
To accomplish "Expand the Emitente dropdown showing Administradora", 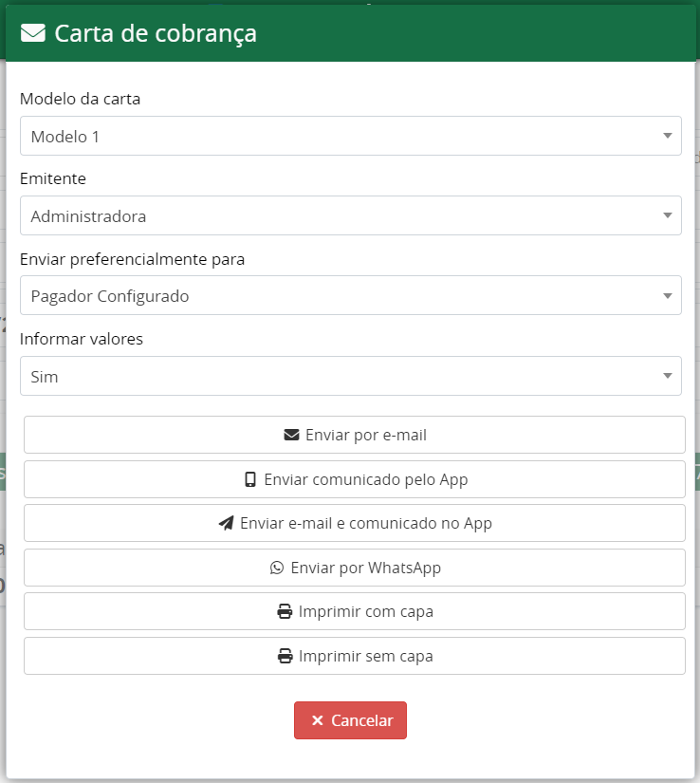I will tap(350, 216).
